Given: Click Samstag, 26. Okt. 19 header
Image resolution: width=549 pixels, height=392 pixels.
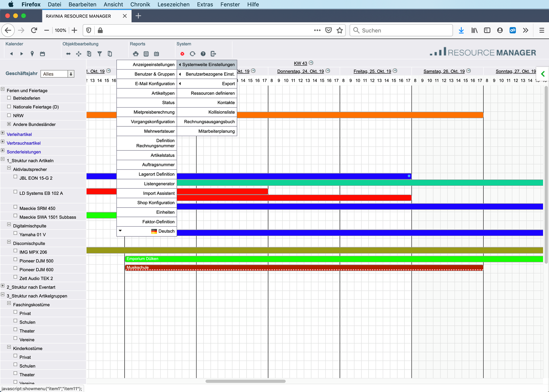Looking at the screenshot, I should click(x=444, y=71).
